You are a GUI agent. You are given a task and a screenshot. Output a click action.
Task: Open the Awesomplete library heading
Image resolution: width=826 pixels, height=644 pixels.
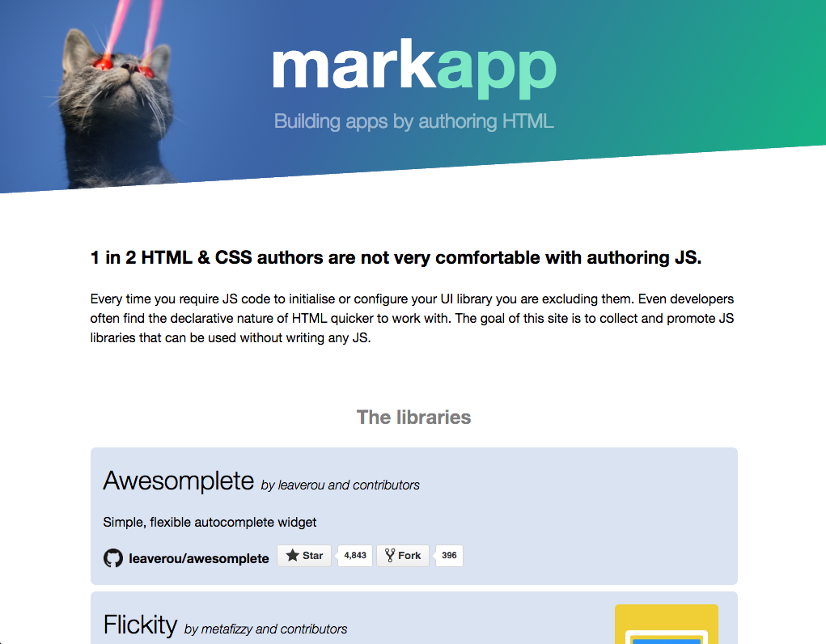click(179, 481)
